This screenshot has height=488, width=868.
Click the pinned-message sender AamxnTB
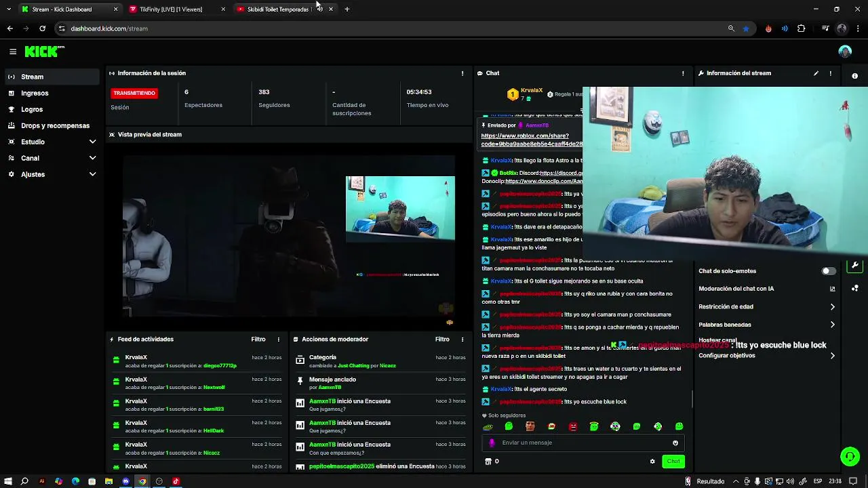pyautogui.click(x=537, y=125)
